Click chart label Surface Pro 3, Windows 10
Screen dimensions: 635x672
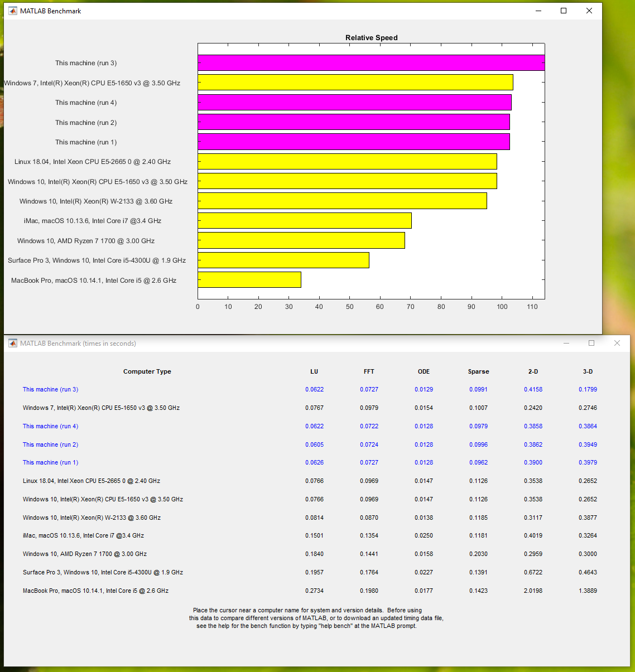click(97, 260)
